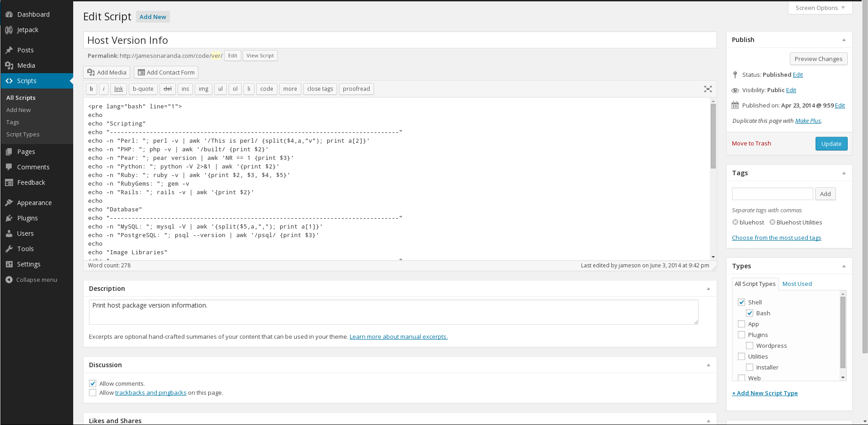Open Add New under Scripts menu
The width and height of the screenshot is (868, 425).
(x=19, y=110)
